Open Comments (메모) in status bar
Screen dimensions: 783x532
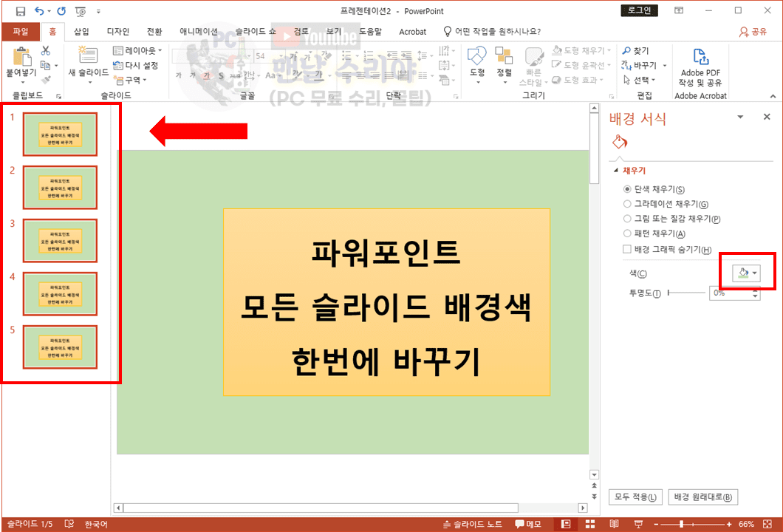(528, 524)
